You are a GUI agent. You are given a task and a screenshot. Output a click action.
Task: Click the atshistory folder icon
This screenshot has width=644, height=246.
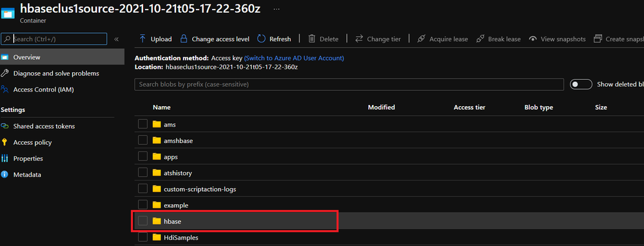pyautogui.click(x=157, y=173)
